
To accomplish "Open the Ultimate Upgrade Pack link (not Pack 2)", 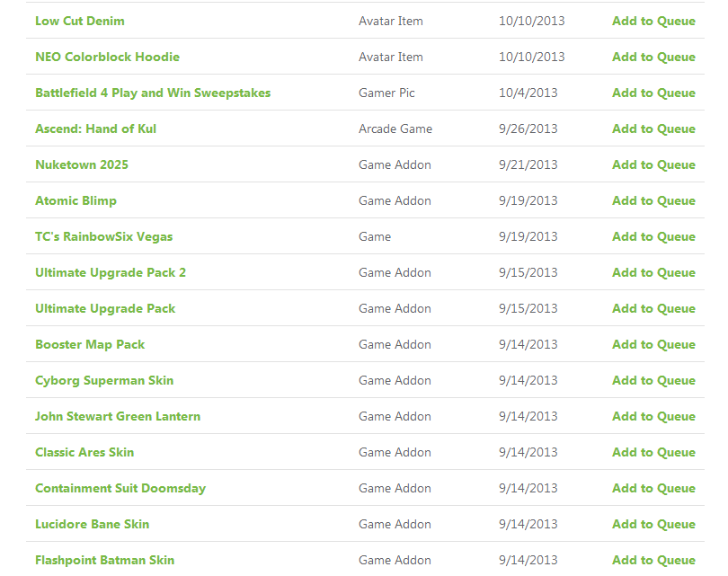I will pos(105,308).
